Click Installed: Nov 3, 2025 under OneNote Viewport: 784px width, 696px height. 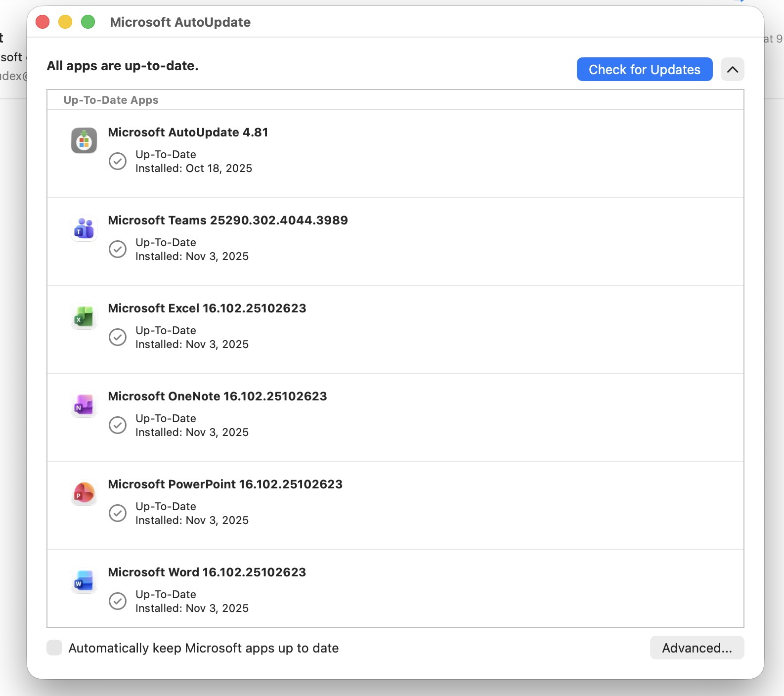(x=192, y=433)
